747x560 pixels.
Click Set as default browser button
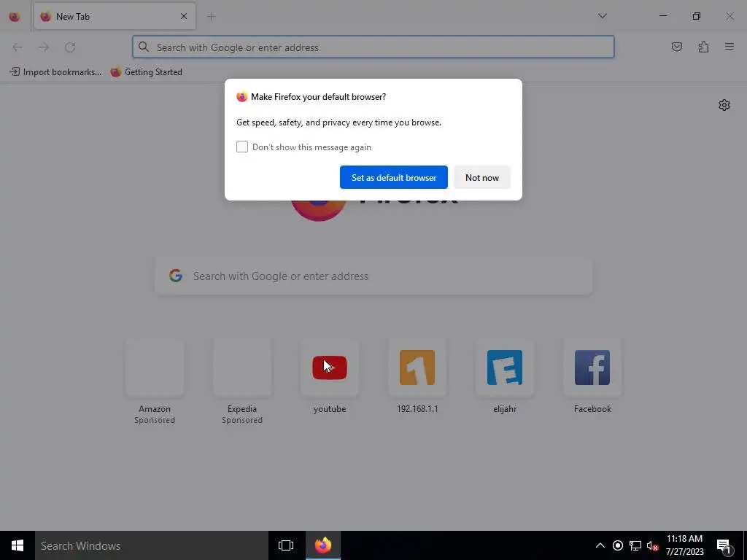coord(393,177)
